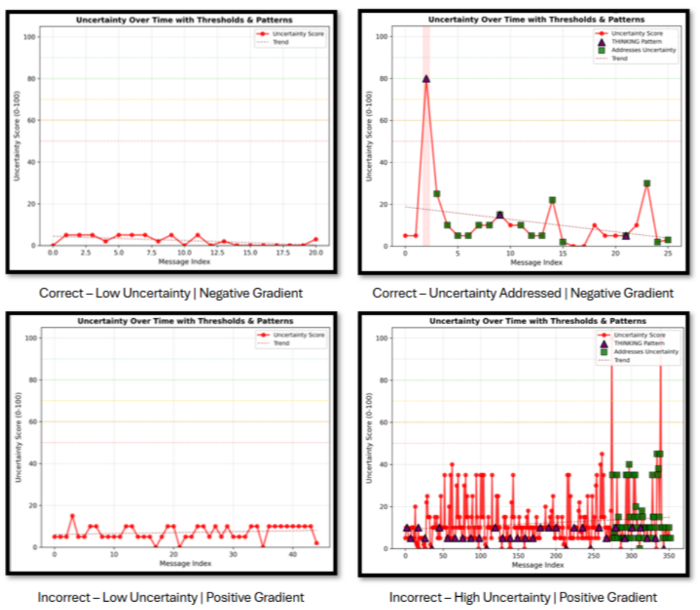Click the Trend legend entry in the bottom-left chart

pyautogui.click(x=294, y=343)
